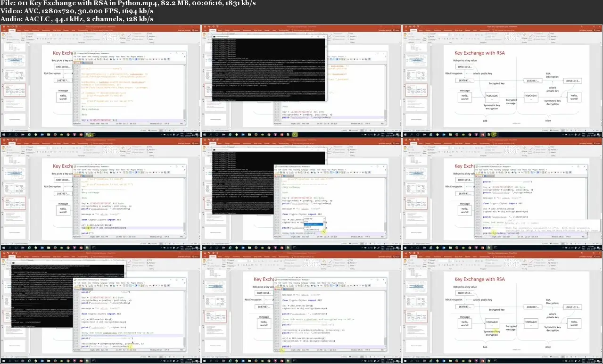This screenshot has width=603, height=364.
Task: Open Notepad++ Search menu in the top-left frame
Action: [84, 57]
